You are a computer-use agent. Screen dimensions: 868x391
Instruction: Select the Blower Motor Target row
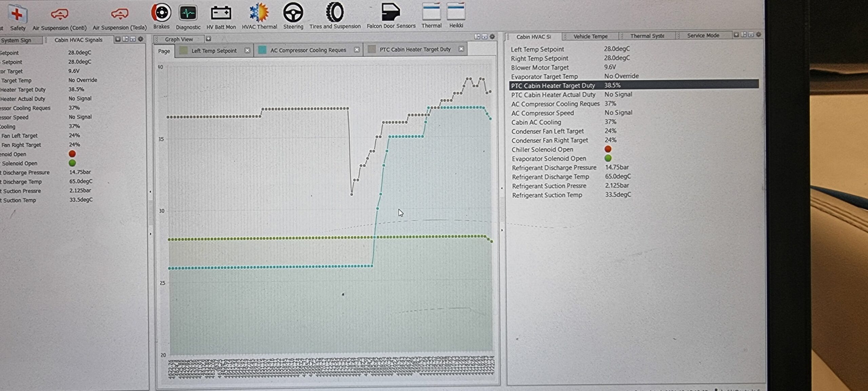coord(634,67)
